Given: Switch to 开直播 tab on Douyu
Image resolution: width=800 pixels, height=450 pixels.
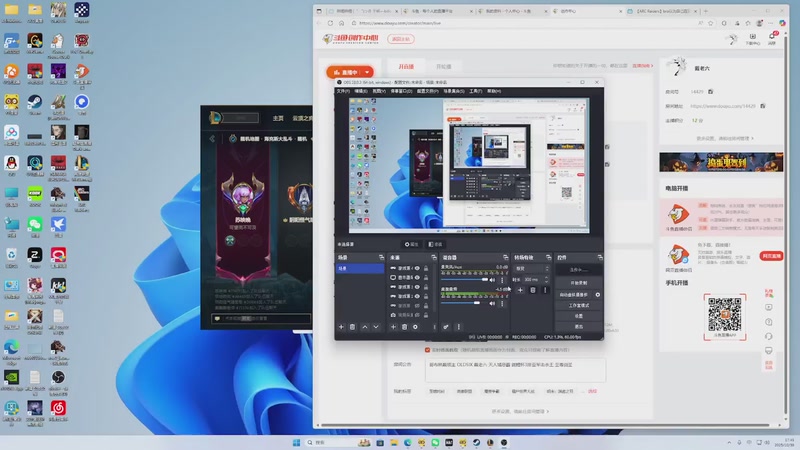Looking at the screenshot, I should (x=406, y=66).
